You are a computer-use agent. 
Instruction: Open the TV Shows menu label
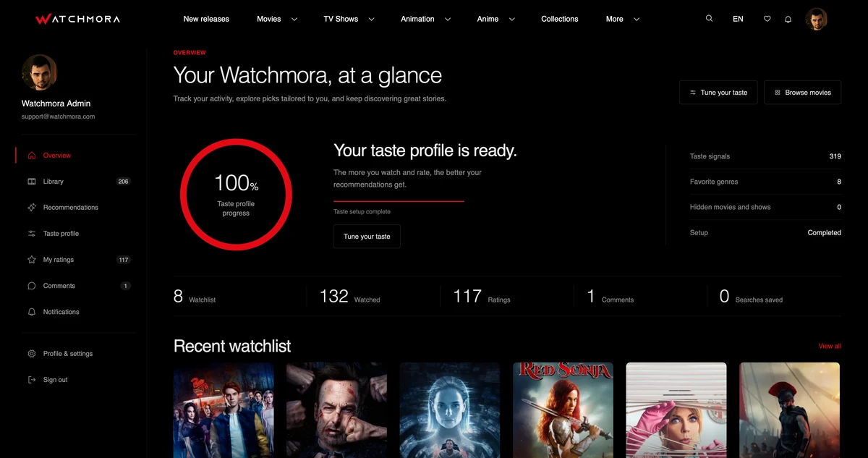point(341,19)
